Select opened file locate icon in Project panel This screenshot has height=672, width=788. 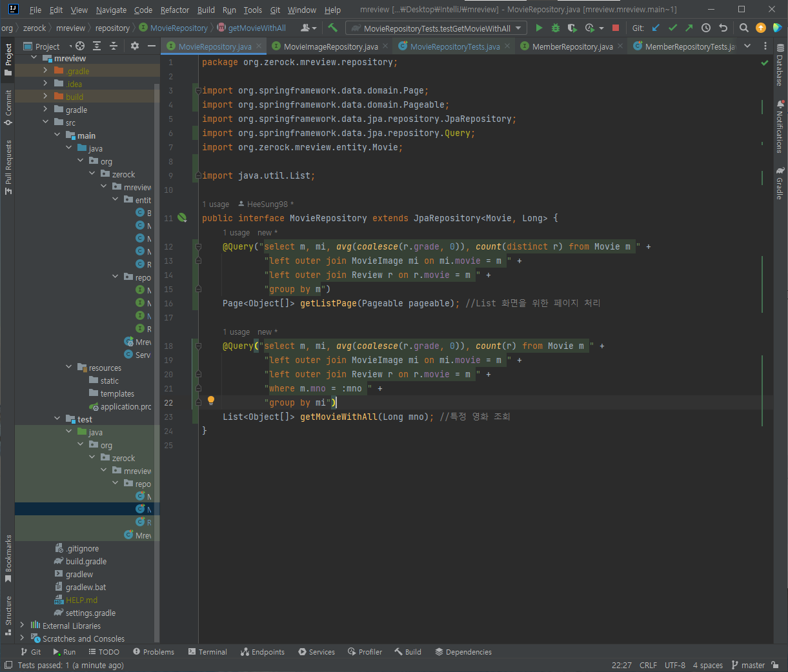tap(80, 46)
